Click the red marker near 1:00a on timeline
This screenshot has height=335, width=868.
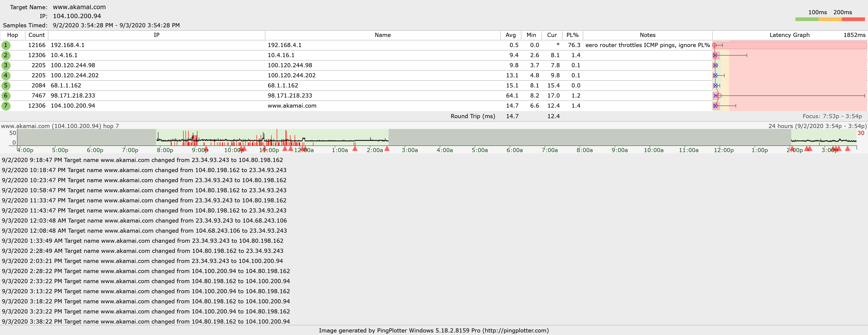(355, 148)
